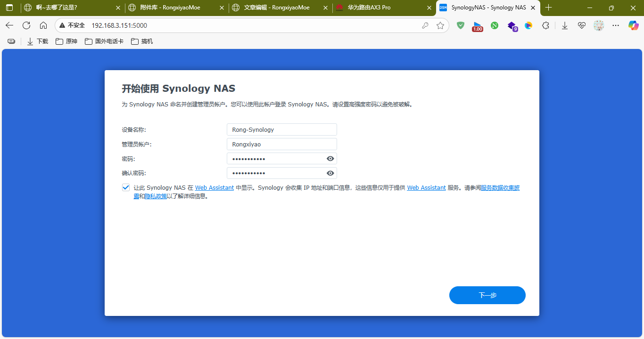Viewport: 644px width, 339px height.
Task: Open a new browser tab
Action: (548, 8)
